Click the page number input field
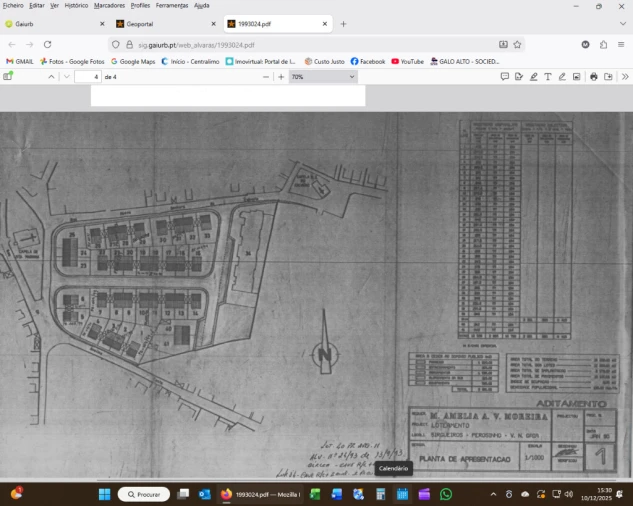This screenshot has height=506, width=633. point(88,77)
